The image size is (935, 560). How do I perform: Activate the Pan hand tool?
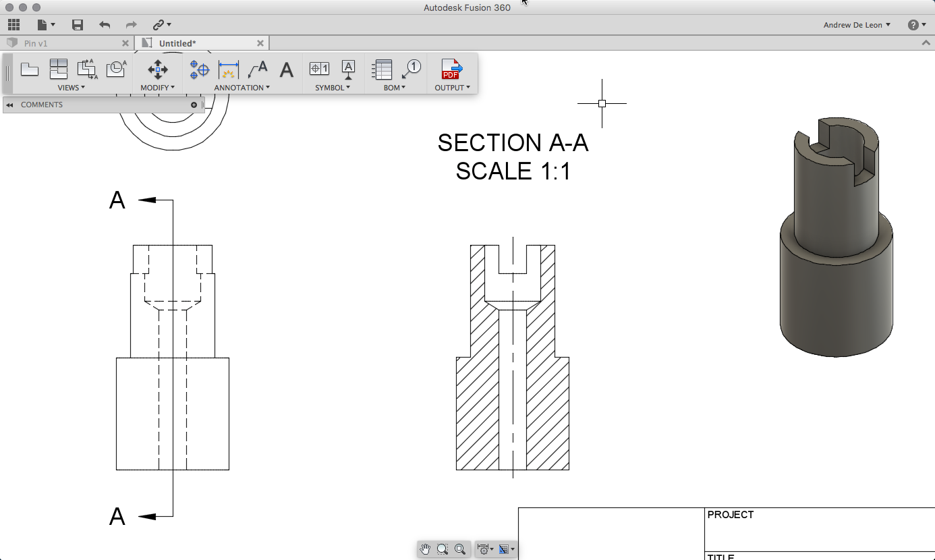click(424, 549)
